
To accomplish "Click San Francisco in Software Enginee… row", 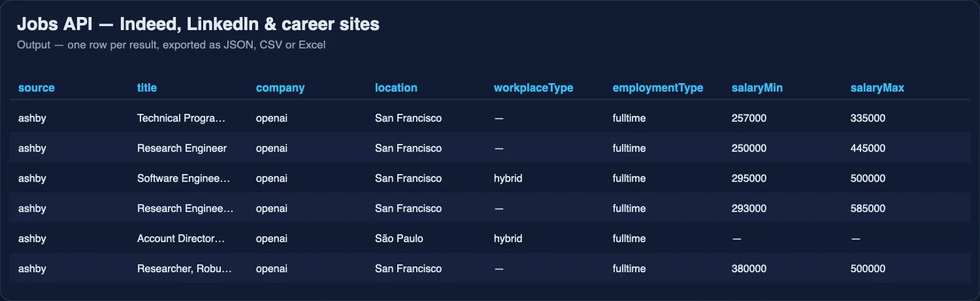I will [x=408, y=179].
